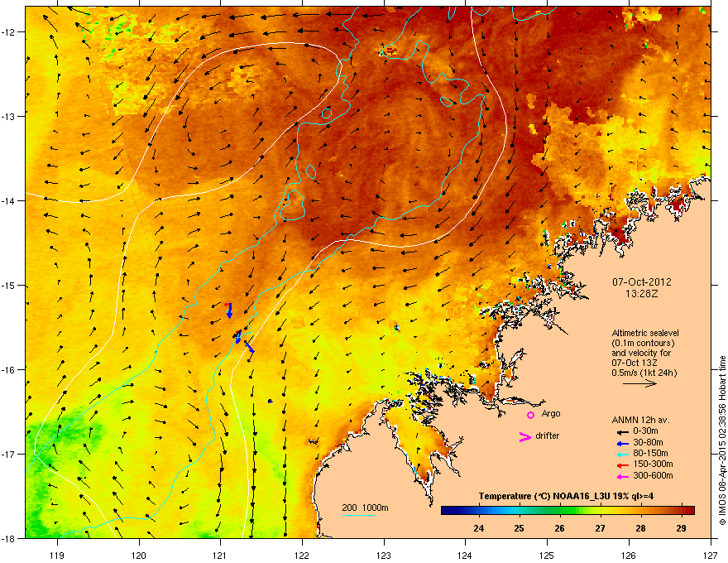This screenshot has height=563, width=728.
Task: Click the colorbar tick label '29'
Action: point(681,528)
